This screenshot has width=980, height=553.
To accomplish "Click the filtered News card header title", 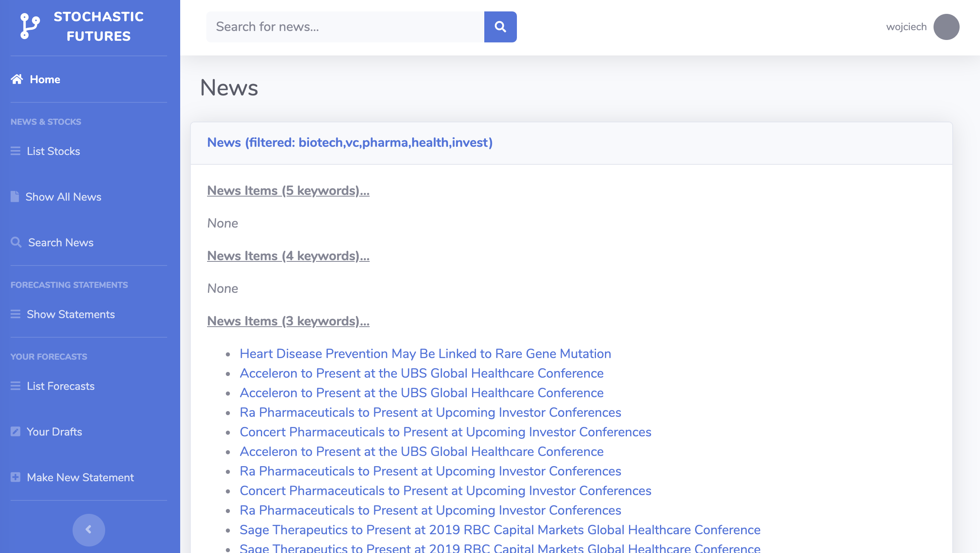I will 350,142.
